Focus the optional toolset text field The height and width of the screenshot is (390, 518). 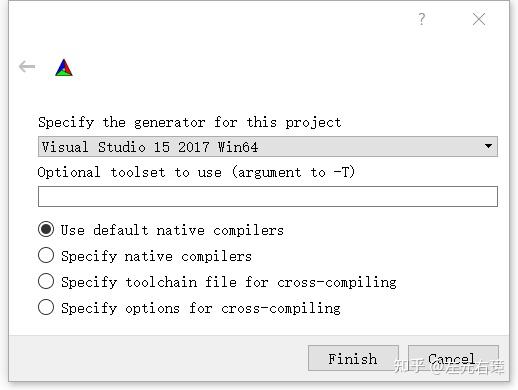click(x=268, y=197)
